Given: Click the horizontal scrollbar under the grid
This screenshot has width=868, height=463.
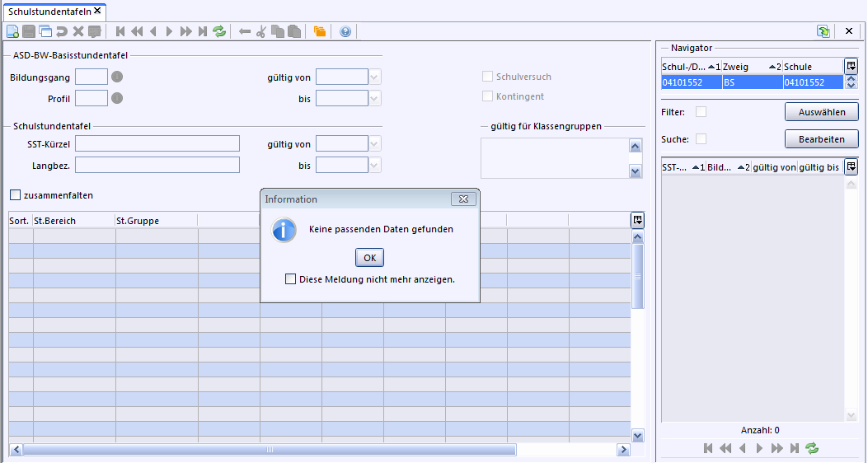Looking at the screenshot, I should coord(269,450).
